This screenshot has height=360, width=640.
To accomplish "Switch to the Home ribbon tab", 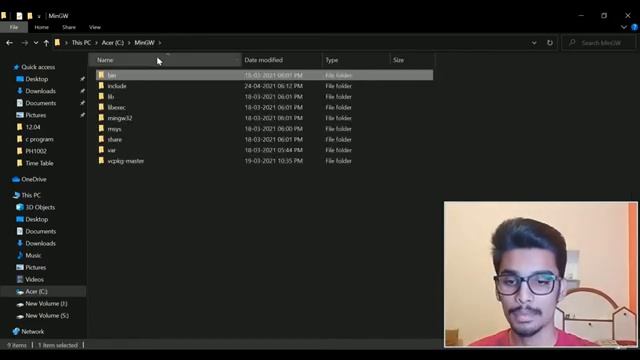I will 41,27.
